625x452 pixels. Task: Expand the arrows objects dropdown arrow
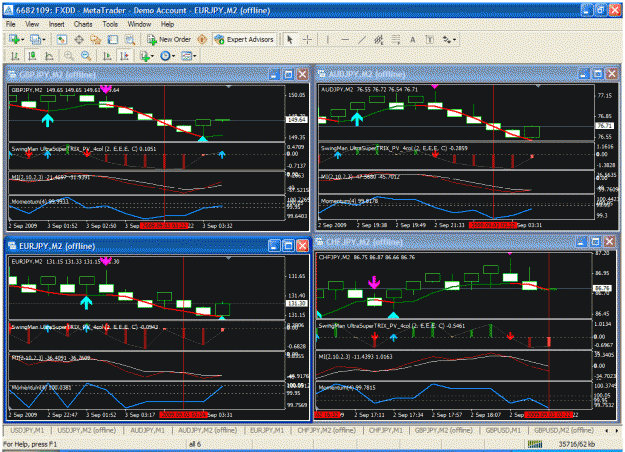click(x=454, y=39)
